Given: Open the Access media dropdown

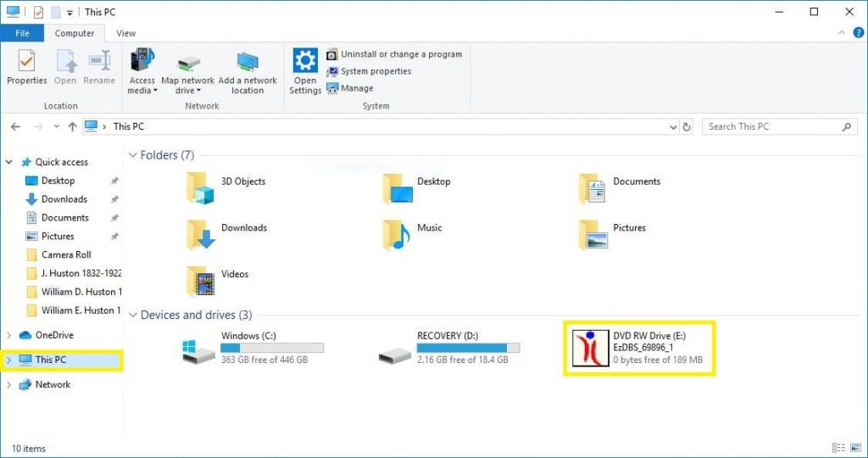Looking at the screenshot, I should click(142, 72).
